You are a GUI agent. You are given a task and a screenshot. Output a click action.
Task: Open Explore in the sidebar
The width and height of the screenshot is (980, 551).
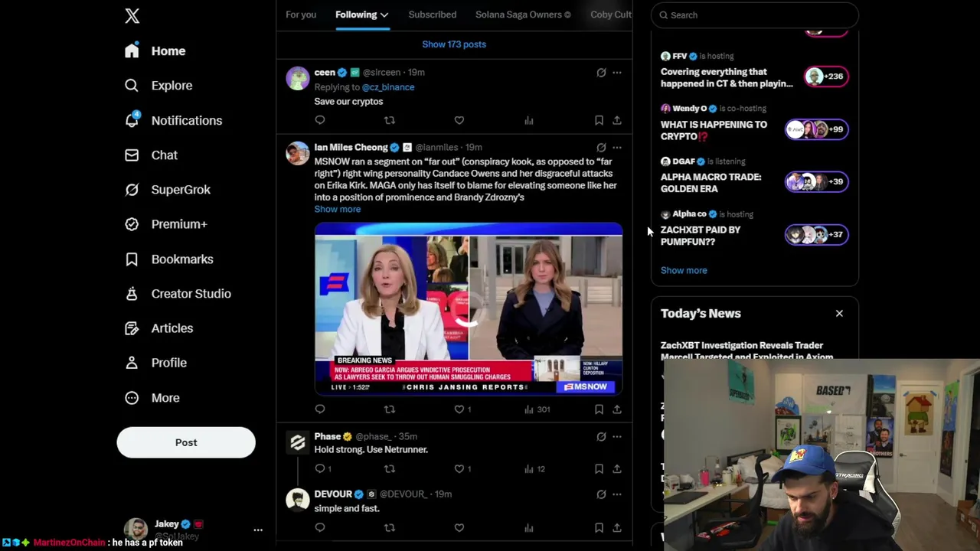click(x=158, y=86)
